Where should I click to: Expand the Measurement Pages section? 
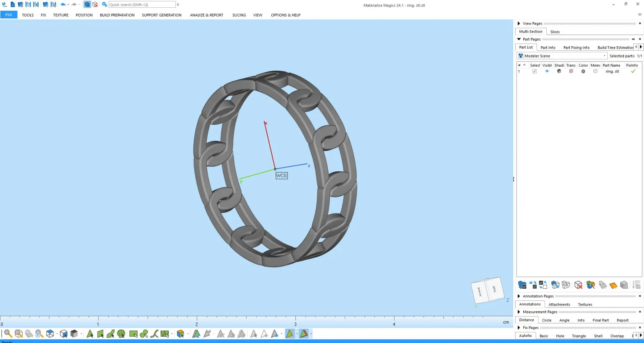coord(519,312)
